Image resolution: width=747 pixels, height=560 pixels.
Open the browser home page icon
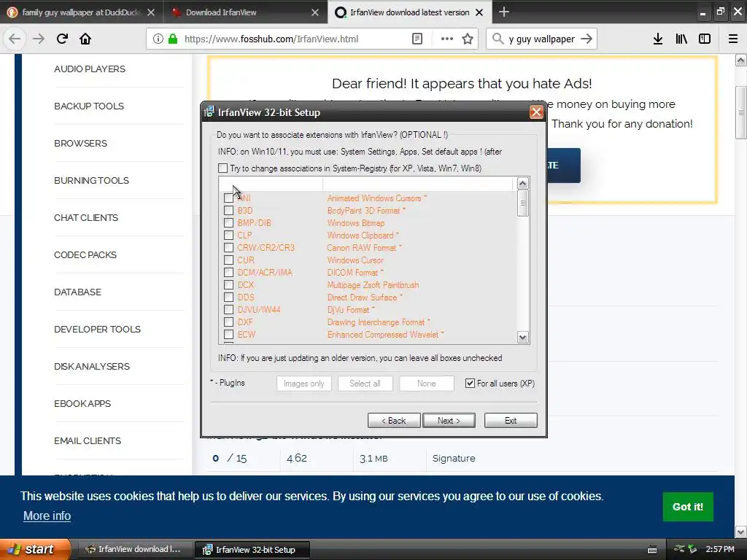coord(85,39)
